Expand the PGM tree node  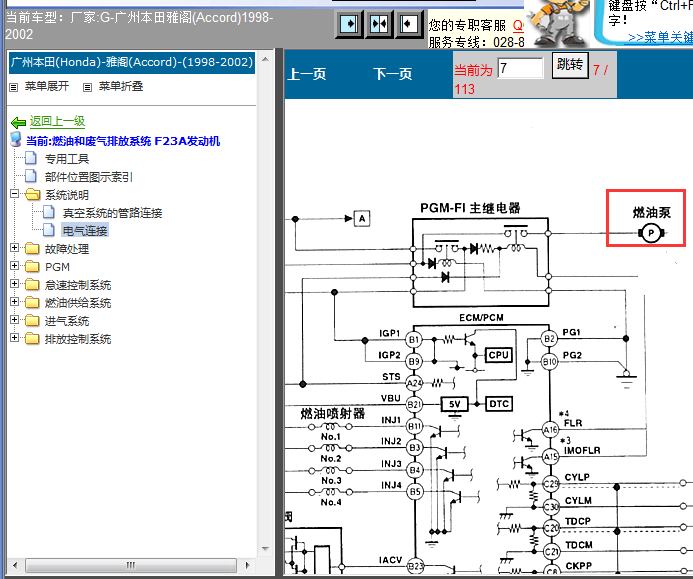click(15, 266)
